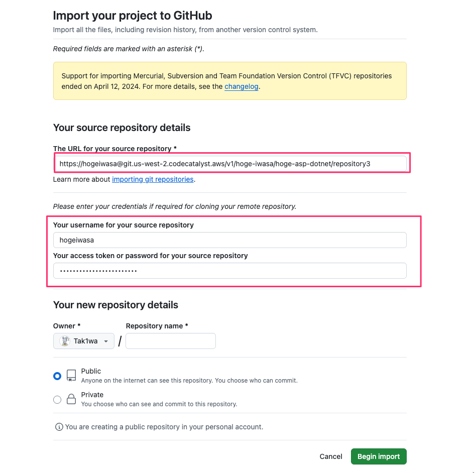Click the 'Private' option label text
The image size is (476, 473).
click(x=92, y=395)
